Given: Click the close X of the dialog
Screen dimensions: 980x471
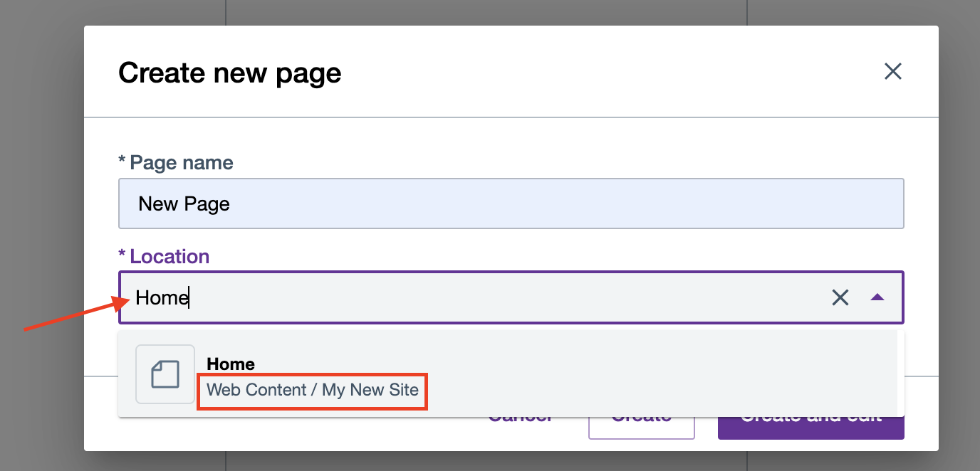Looking at the screenshot, I should tap(892, 71).
